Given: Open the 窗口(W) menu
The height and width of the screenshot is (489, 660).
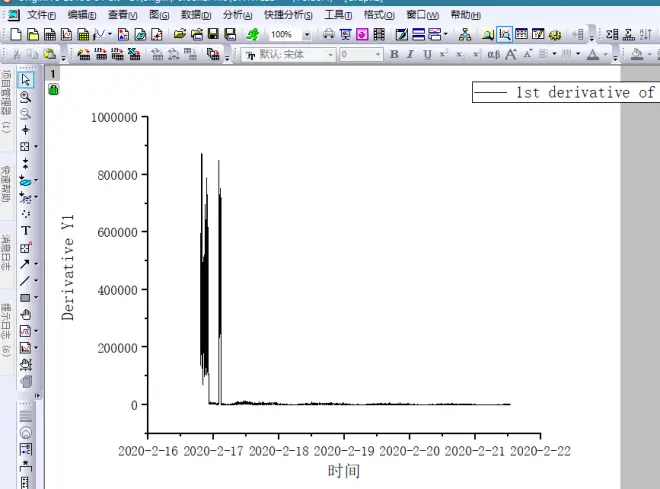Looking at the screenshot, I should pyautogui.click(x=422, y=15).
